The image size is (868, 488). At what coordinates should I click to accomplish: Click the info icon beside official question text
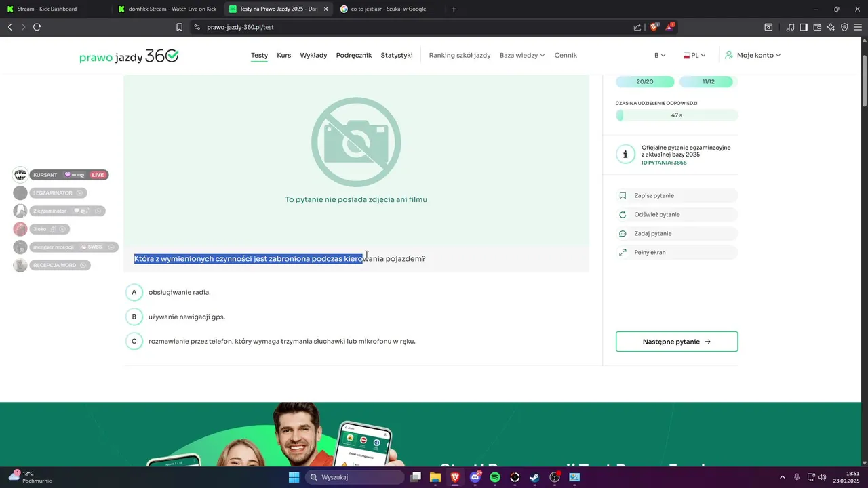625,155
